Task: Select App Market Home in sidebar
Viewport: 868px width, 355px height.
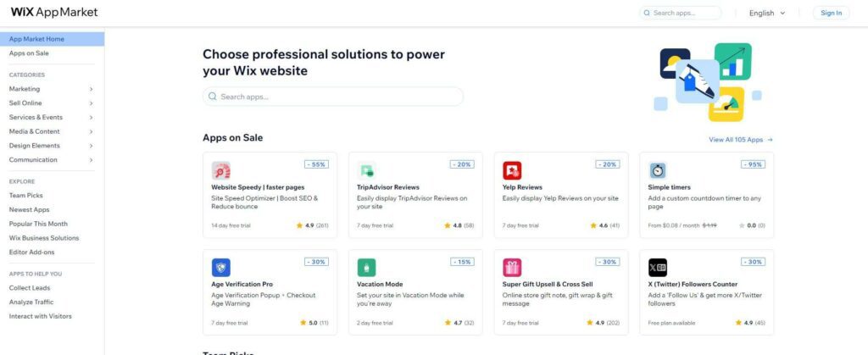Action: click(x=52, y=39)
